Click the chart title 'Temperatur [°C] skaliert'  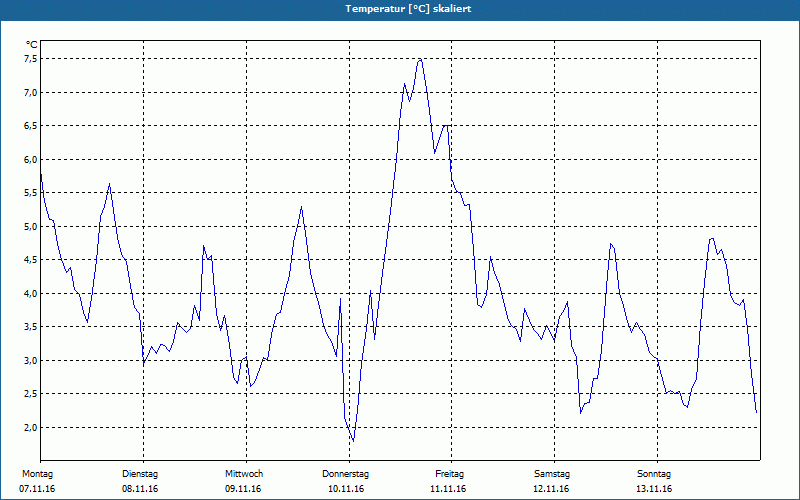point(408,9)
